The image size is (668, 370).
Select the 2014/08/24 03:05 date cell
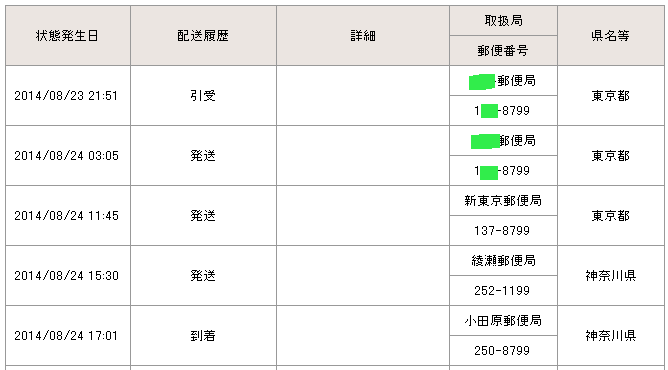point(68,156)
